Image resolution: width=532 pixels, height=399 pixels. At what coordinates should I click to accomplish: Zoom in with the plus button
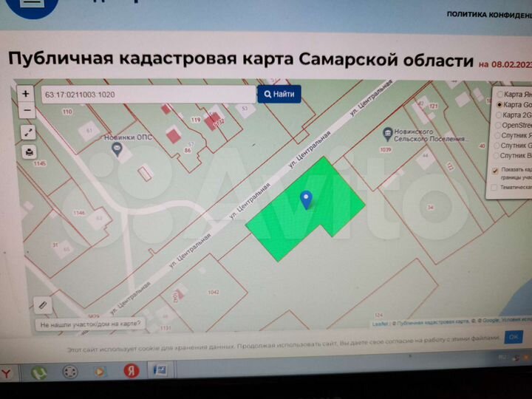coord(26,94)
